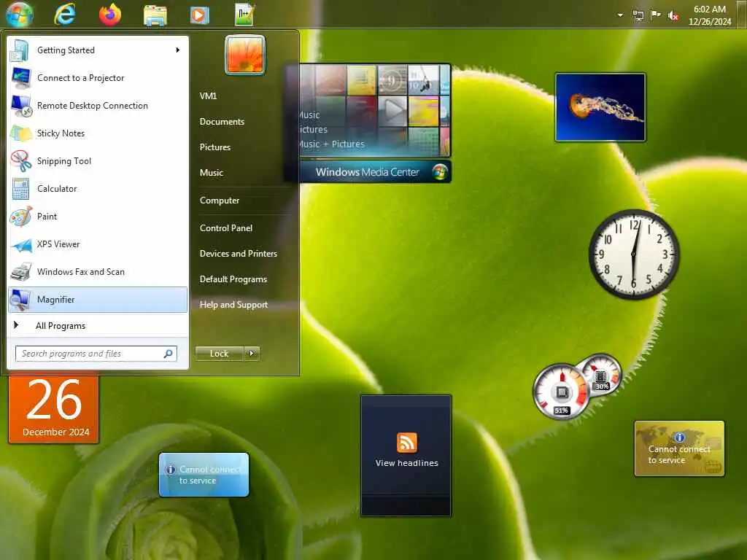Click the Magnifier icon in the Start menu
This screenshot has height=560, width=747.
click(x=20, y=300)
